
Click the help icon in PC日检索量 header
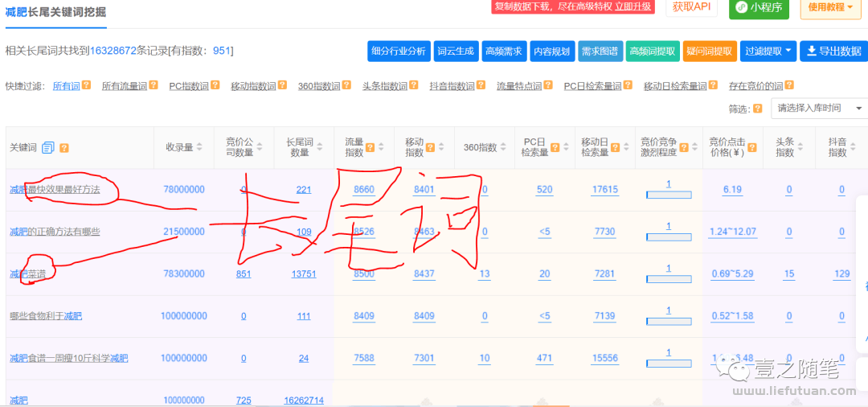pyautogui.click(x=554, y=147)
